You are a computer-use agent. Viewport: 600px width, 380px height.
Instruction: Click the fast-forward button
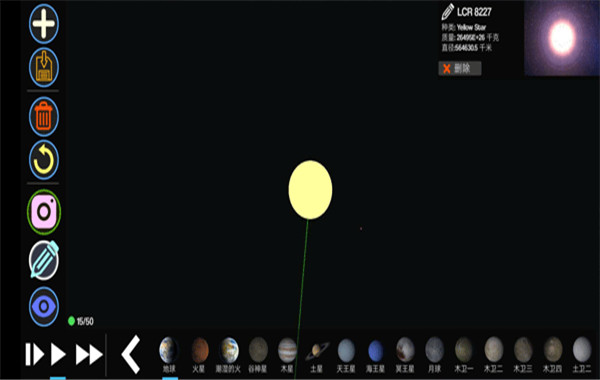(x=89, y=354)
